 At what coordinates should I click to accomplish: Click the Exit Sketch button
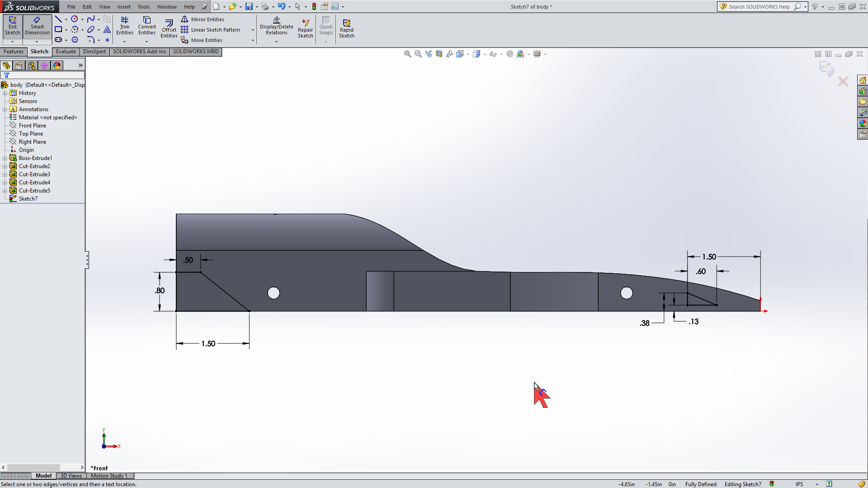tap(12, 26)
